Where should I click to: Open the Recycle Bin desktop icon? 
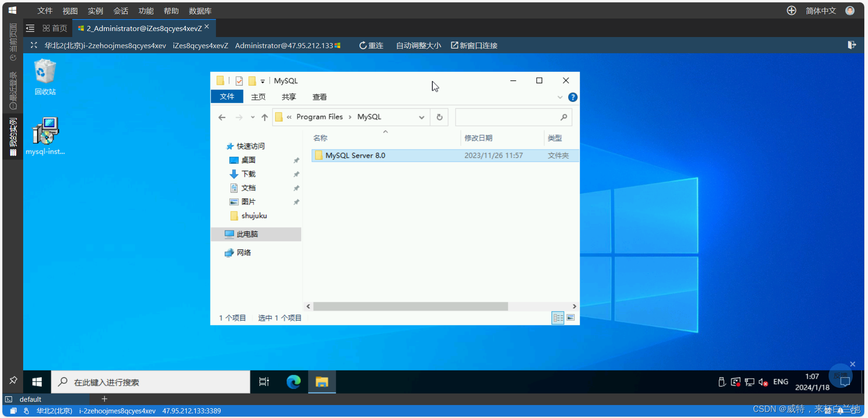(45, 77)
